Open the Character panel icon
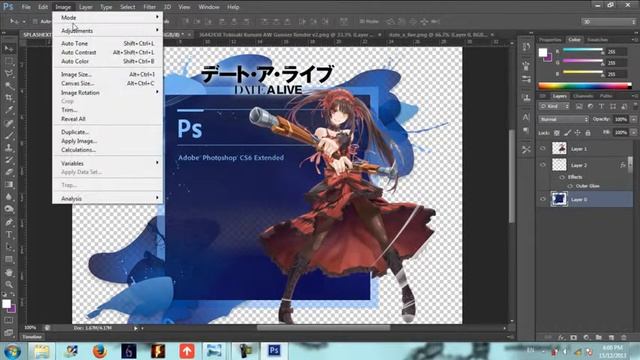 coord(526,117)
